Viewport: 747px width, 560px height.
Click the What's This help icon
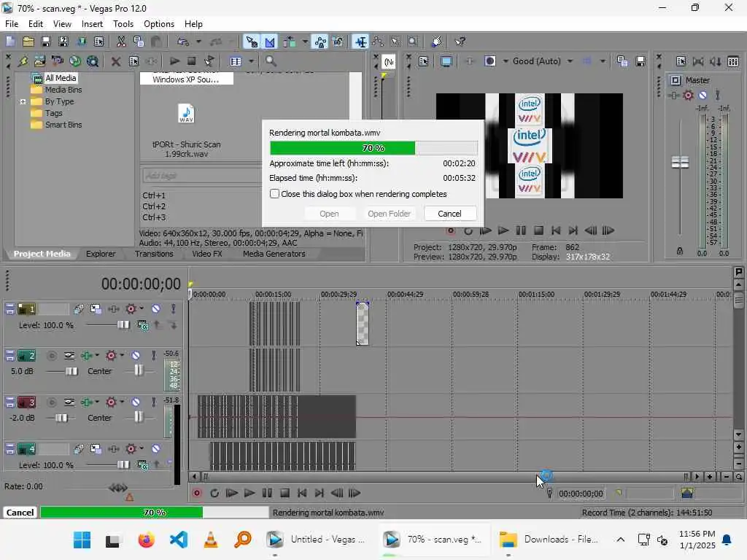click(x=460, y=42)
